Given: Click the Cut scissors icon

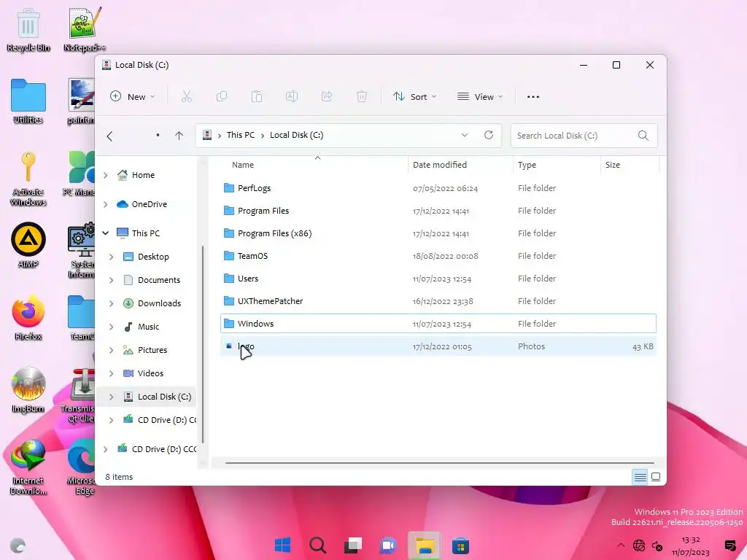Looking at the screenshot, I should coord(186,97).
